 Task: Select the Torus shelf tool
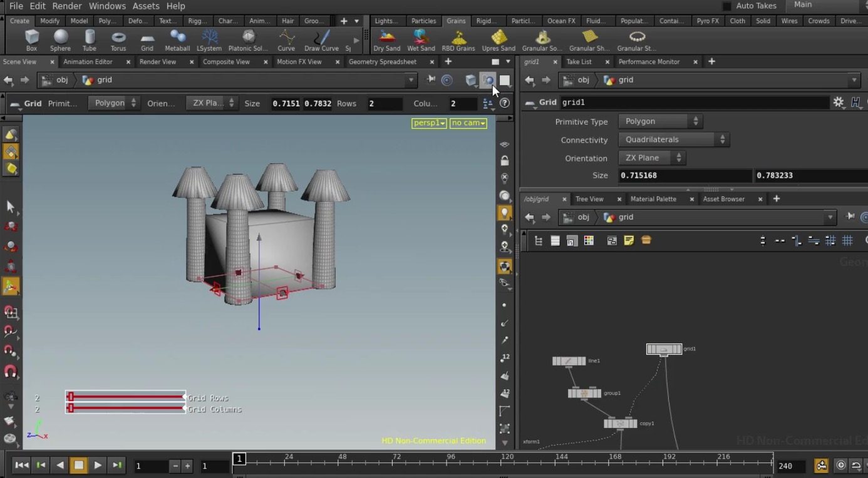[118, 40]
